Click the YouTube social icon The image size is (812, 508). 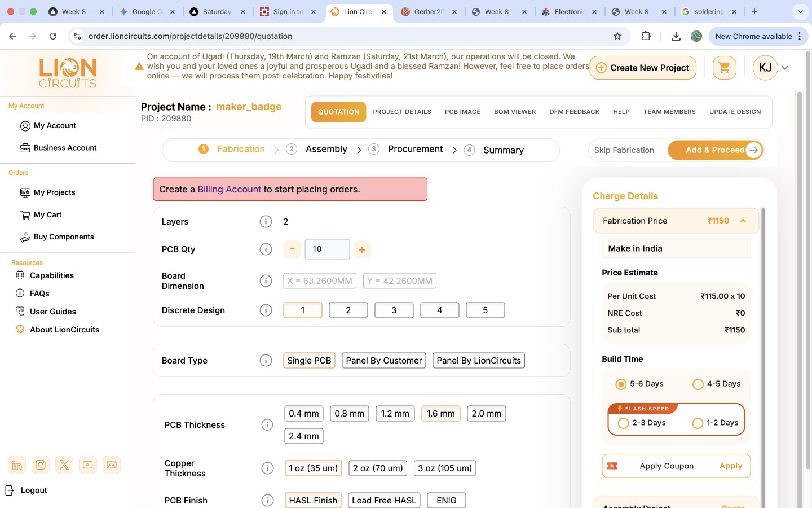[88, 465]
